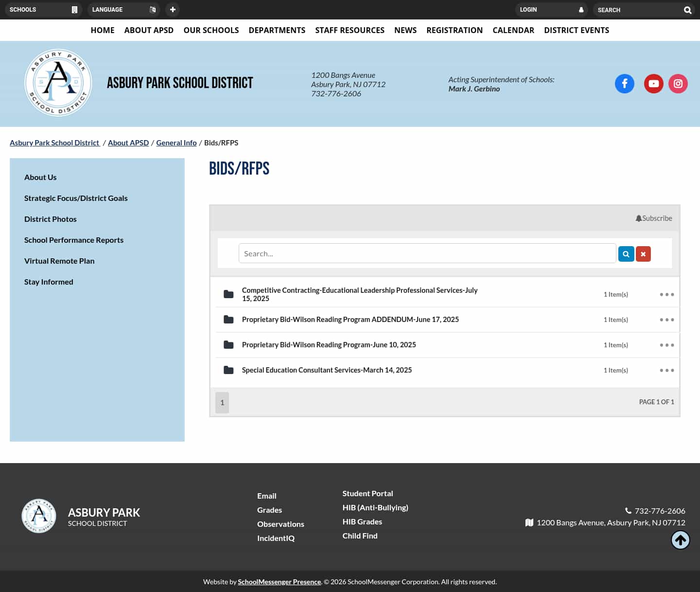Open the district's YouTube channel
The width and height of the screenshot is (700, 592).
[653, 84]
